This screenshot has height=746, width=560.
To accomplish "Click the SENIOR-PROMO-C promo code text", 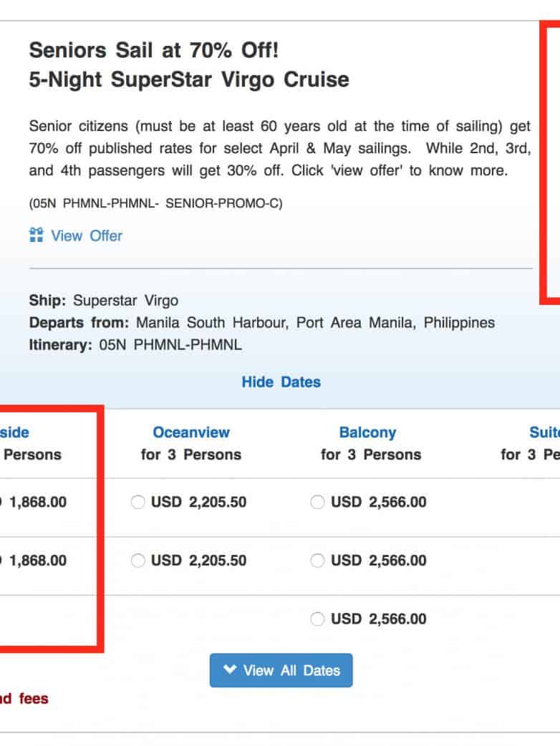I will pyautogui.click(x=223, y=203).
